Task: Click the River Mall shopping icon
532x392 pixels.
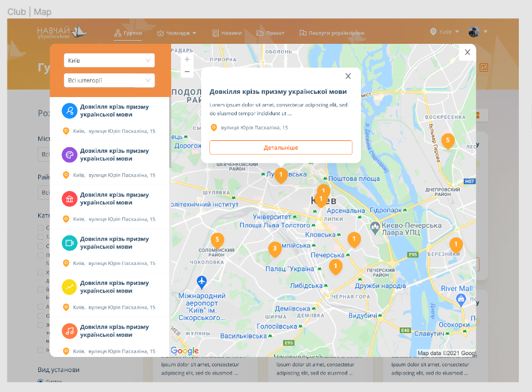Action: point(461,300)
